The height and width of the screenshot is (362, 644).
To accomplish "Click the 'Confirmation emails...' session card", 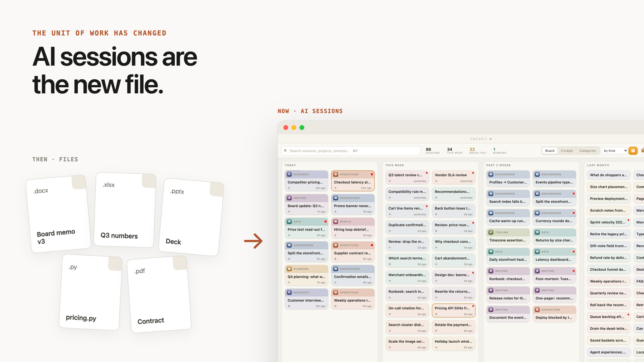I will [353, 275].
